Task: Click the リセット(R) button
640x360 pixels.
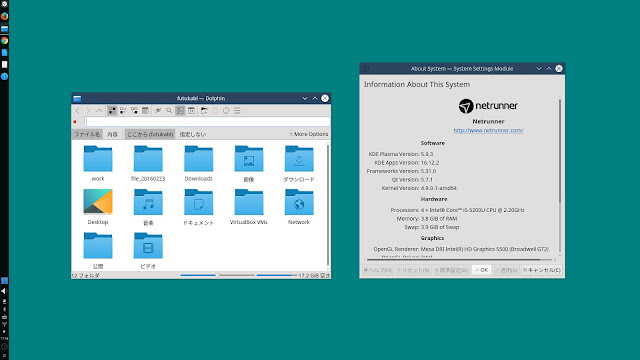Action: 413,270
